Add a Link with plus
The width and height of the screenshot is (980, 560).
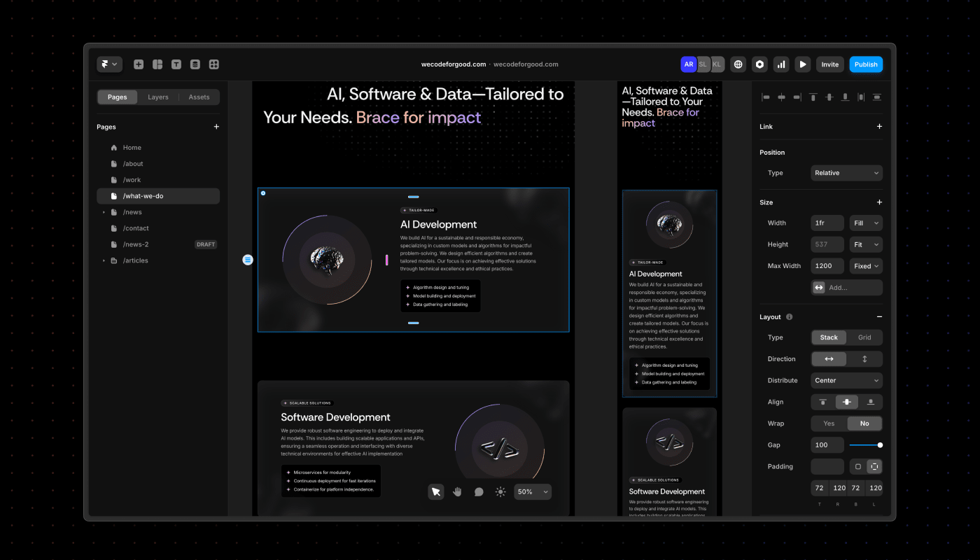click(879, 127)
